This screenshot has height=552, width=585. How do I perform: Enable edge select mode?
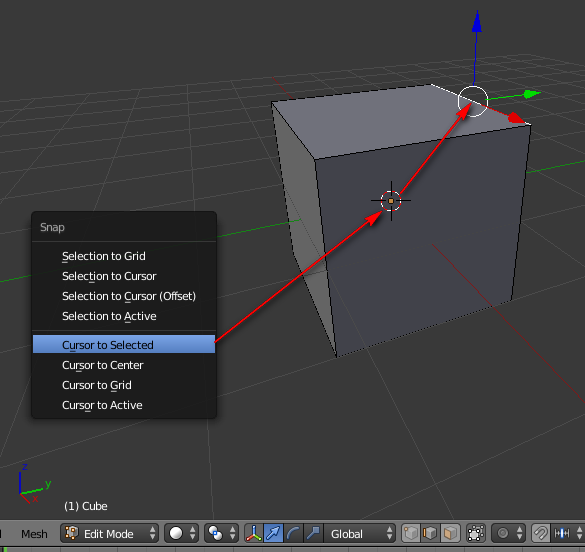430,533
